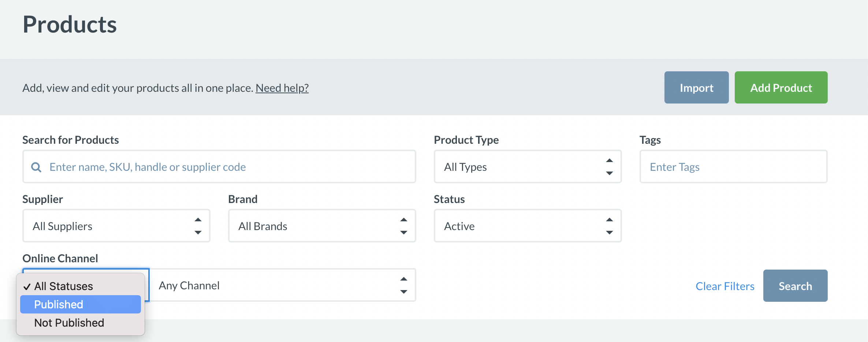Viewport: 868px width, 342px height.
Task: Open the Need help? link
Action: pos(282,88)
